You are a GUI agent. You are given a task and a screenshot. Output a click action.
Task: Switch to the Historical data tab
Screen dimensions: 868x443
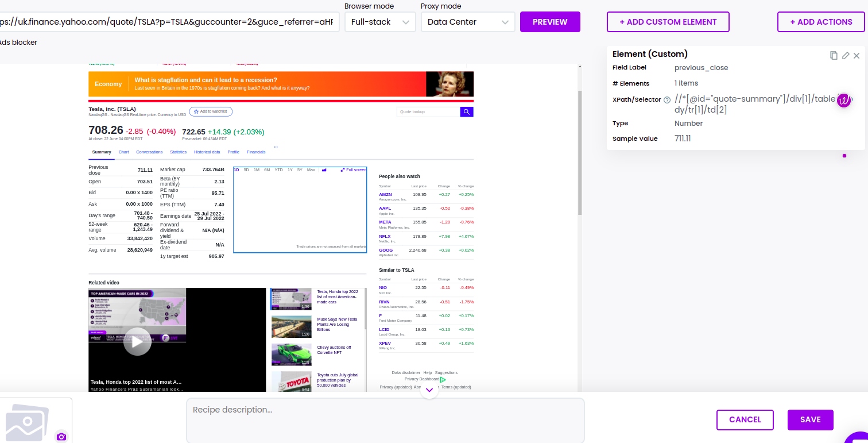pos(207,152)
